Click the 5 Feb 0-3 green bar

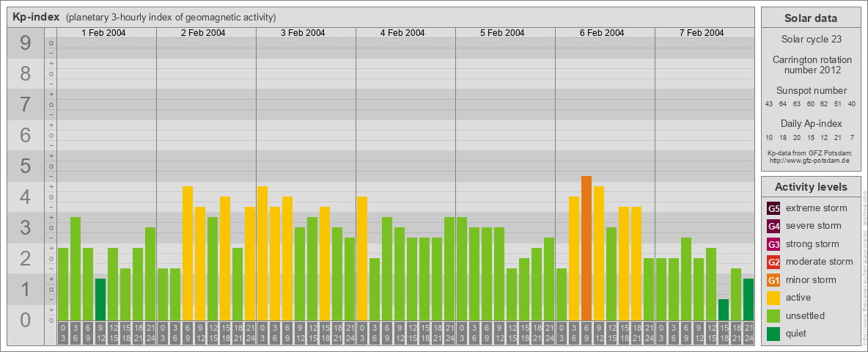point(462,269)
